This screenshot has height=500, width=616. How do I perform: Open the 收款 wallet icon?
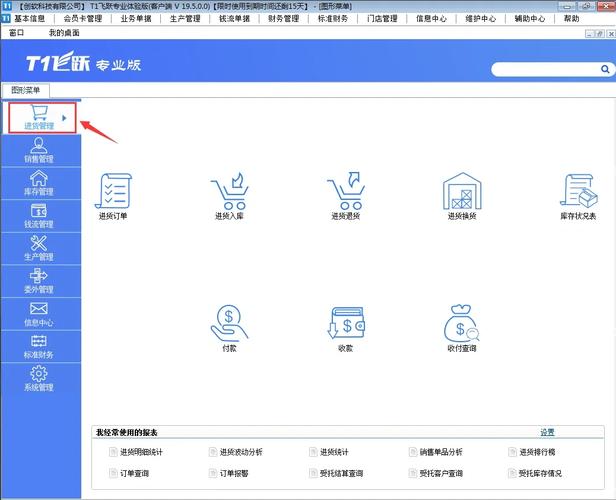345,324
